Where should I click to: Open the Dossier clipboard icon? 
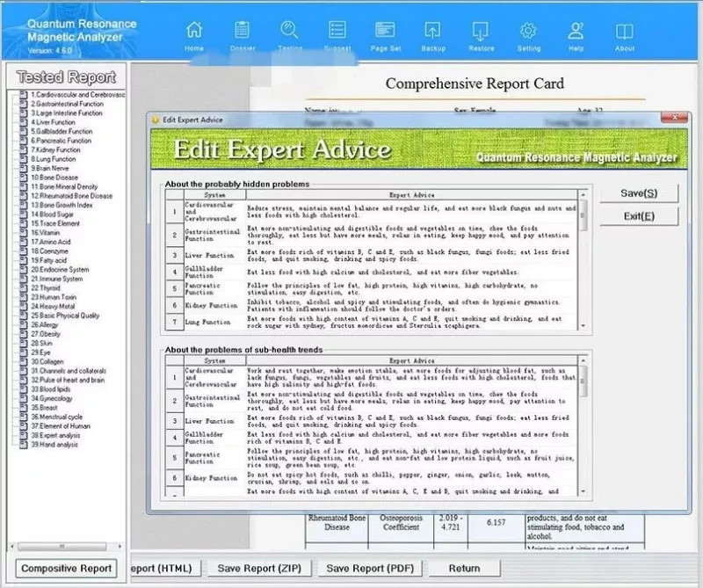243,30
